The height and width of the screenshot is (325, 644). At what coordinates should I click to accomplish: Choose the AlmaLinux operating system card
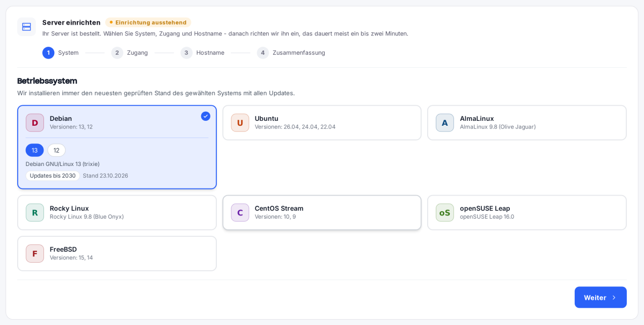(x=527, y=122)
